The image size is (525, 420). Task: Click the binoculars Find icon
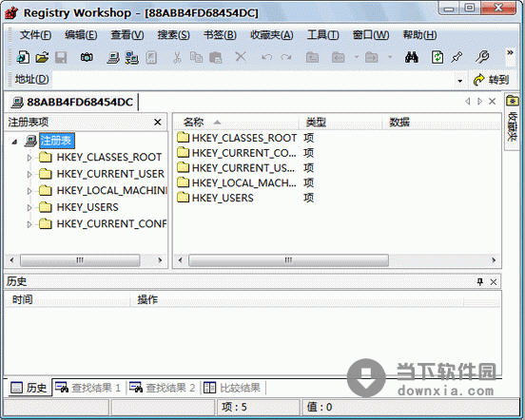point(412,58)
